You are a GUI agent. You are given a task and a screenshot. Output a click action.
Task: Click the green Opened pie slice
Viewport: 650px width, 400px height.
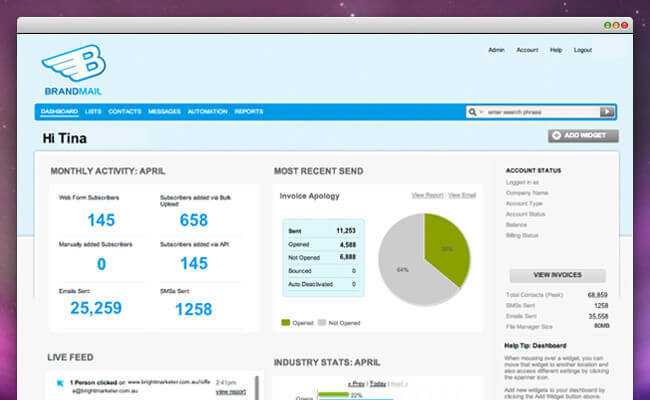pyautogui.click(x=448, y=248)
